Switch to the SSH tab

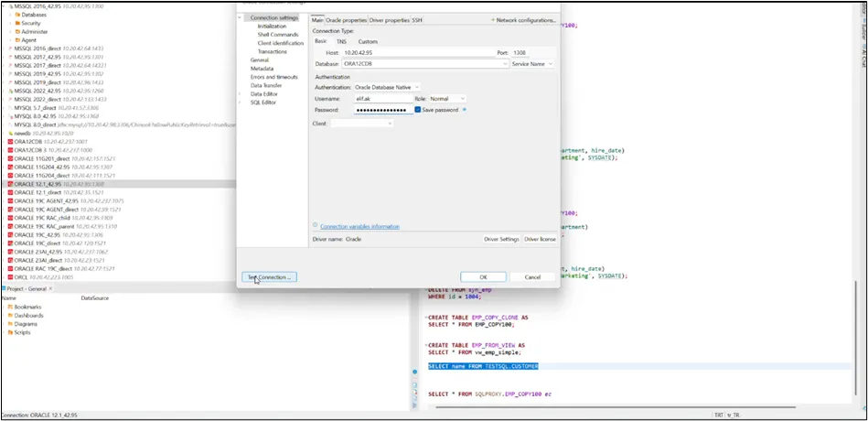[417, 20]
